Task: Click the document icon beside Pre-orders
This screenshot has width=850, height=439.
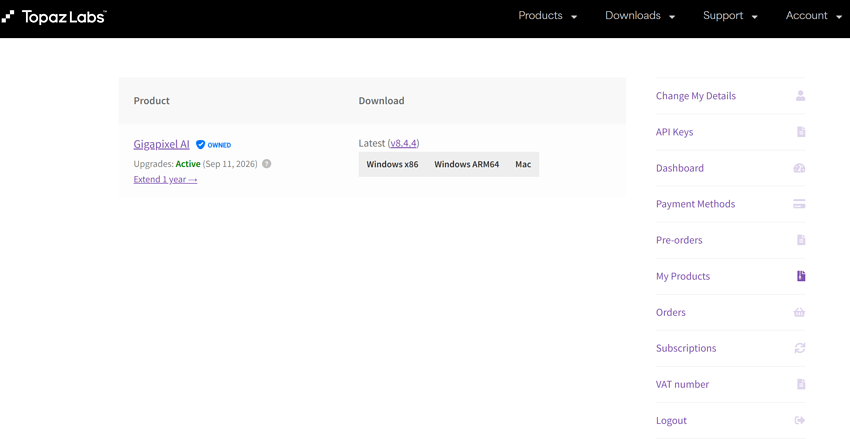Action: tap(801, 240)
